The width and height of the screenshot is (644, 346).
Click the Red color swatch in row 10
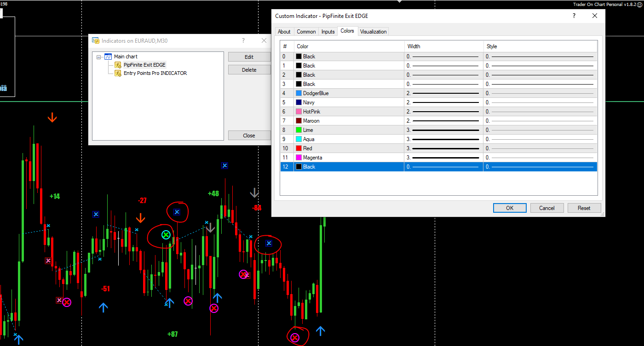(299, 148)
